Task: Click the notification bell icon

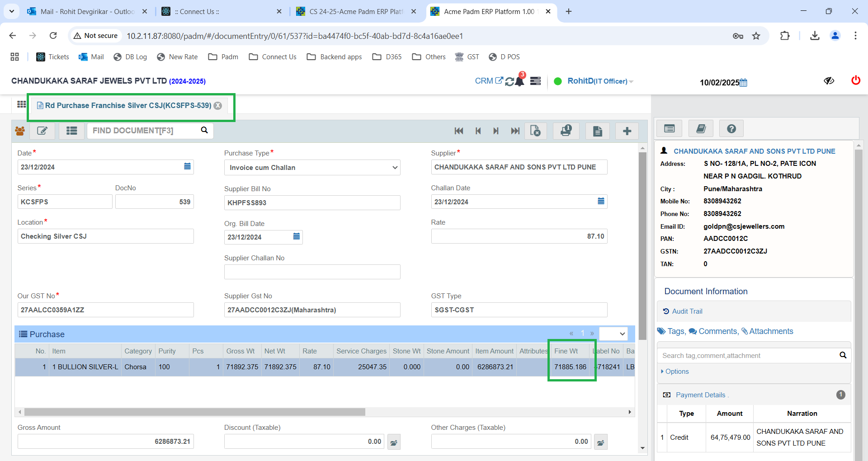Action: [x=520, y=81]
